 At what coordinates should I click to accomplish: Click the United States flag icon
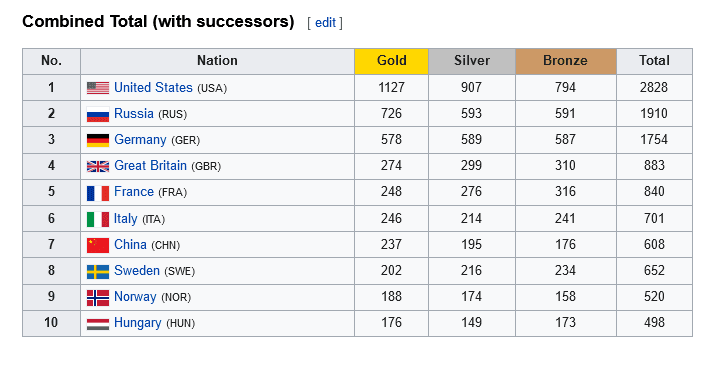click(x=98, y=88)
